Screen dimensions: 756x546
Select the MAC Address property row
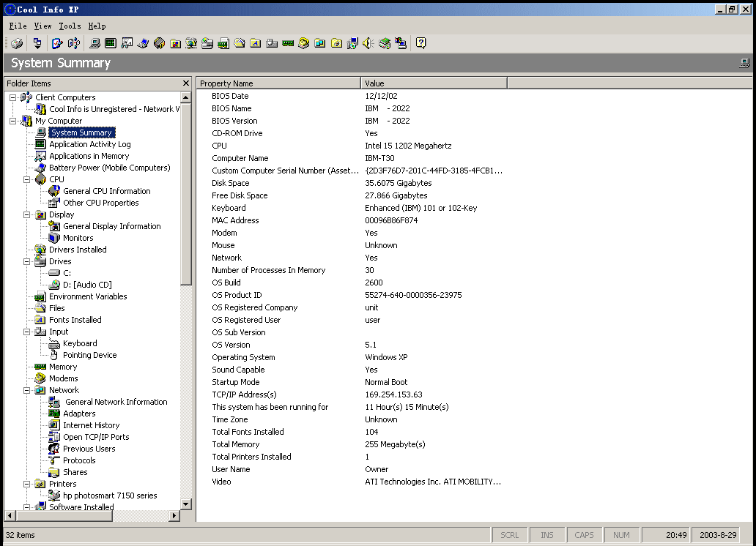[x=352, y=220]
